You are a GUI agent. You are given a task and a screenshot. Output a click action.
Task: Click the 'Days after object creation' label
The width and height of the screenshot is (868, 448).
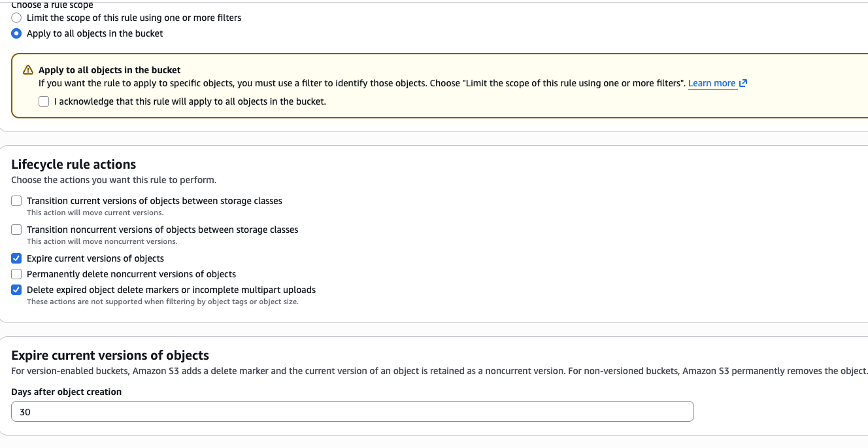66,392
